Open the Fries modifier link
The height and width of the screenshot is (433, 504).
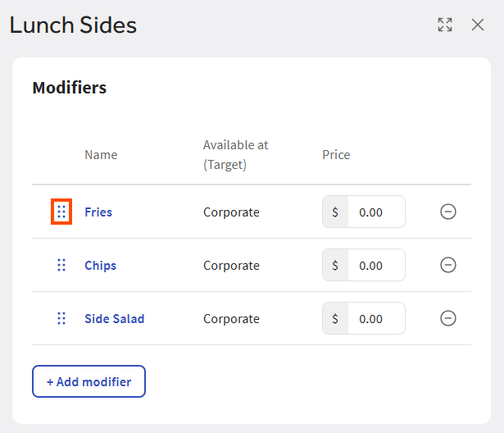98,212
